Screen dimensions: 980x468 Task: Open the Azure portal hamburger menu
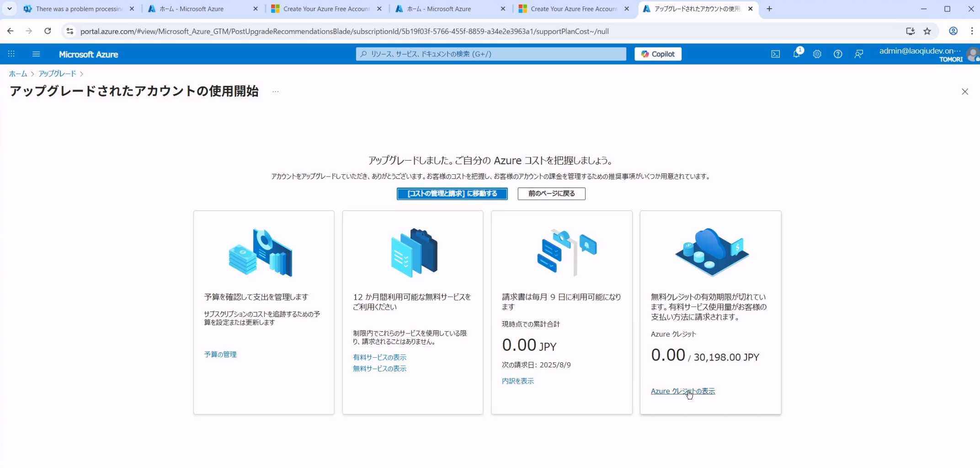coord(36,54)
